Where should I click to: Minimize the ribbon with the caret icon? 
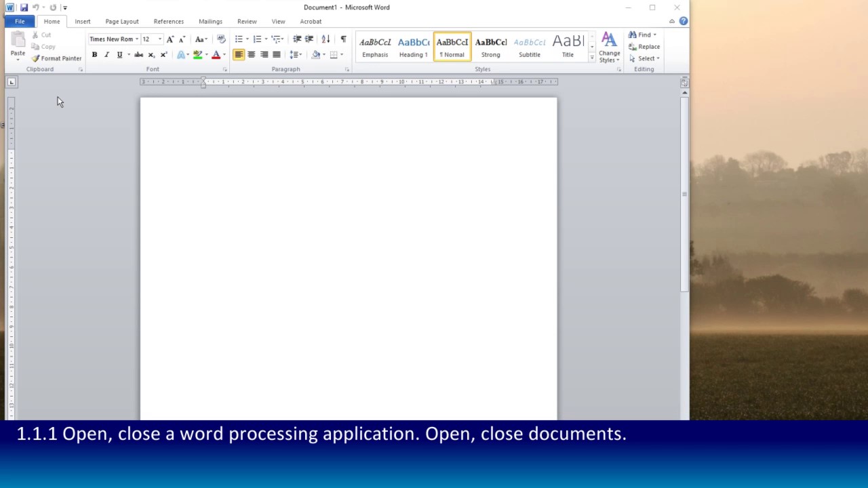coord(672,21)
